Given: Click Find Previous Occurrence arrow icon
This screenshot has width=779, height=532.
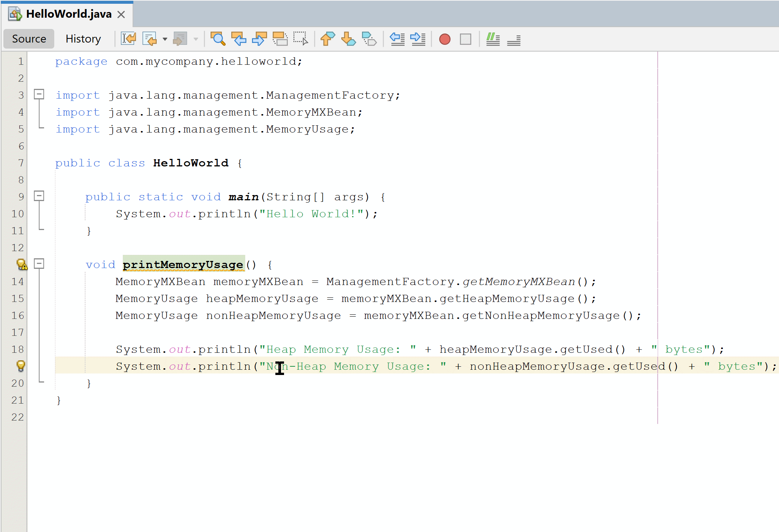Looking at the screenshot, I should 238,39.
